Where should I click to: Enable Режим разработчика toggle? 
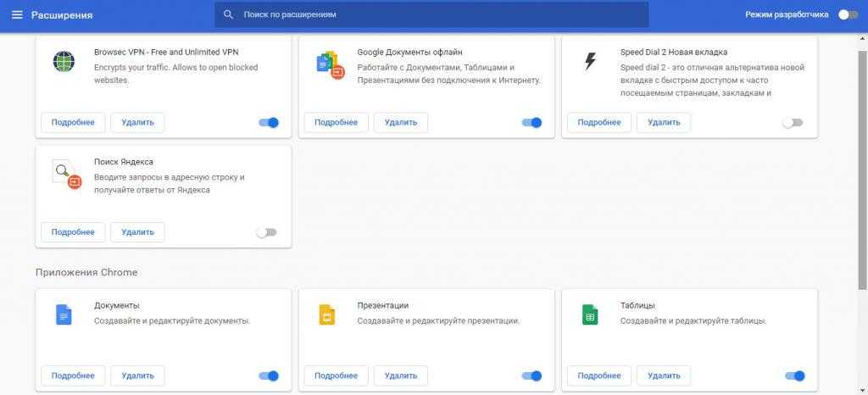[848, 15]
